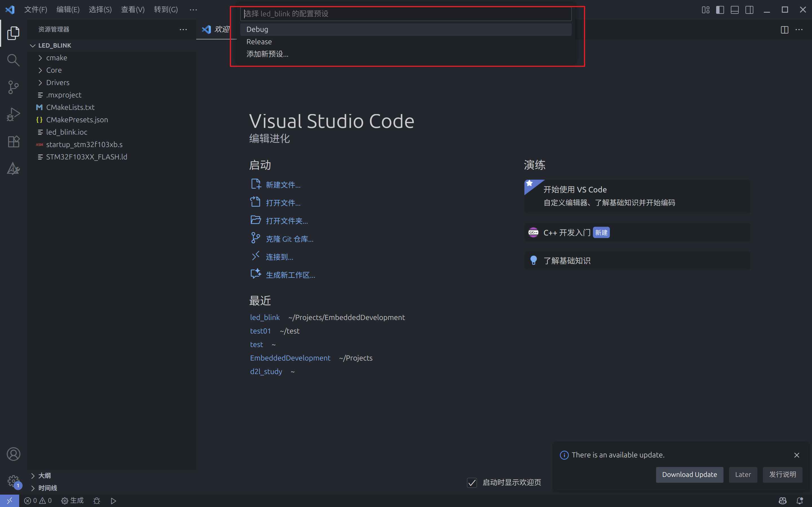Click the preset search input field
The height and width of the screenshot is (507, 812).
[405, 14]
